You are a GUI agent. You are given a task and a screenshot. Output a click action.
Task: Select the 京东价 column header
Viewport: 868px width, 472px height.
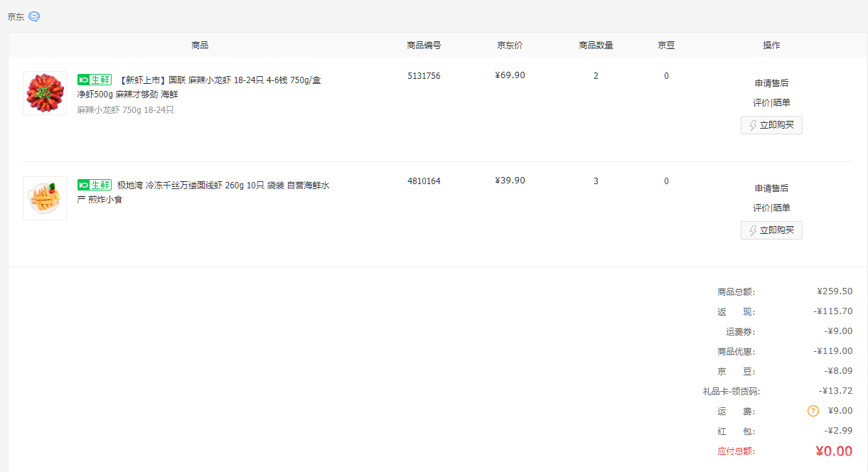click(510, 45)
